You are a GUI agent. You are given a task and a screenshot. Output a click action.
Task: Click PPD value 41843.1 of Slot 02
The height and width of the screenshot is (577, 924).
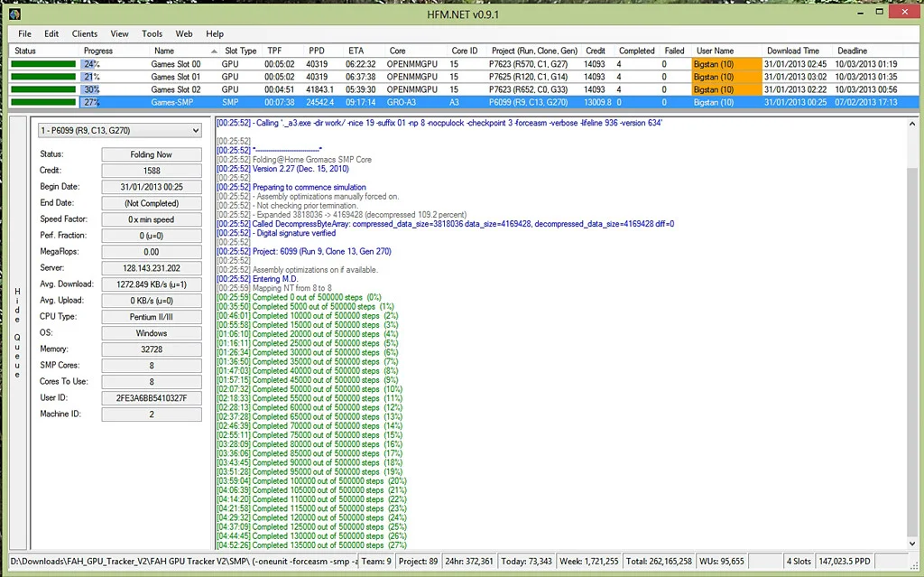[320, 89]
